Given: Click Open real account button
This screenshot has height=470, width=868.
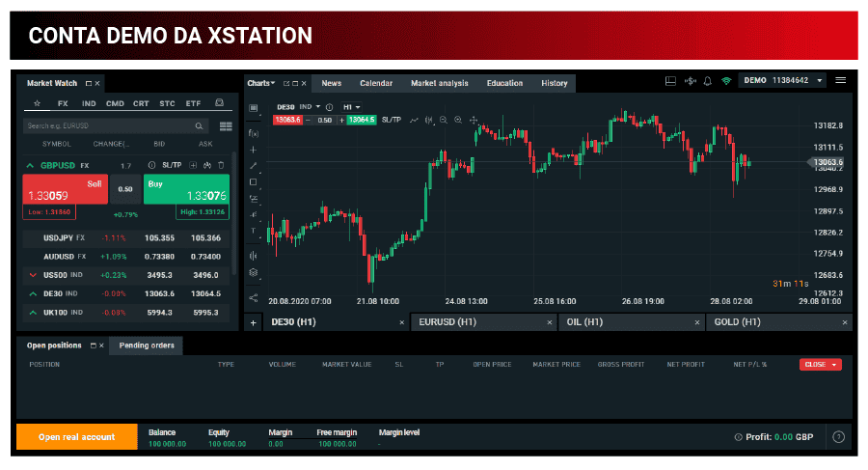Looking at the screenshot, I should tap(77, 437).
